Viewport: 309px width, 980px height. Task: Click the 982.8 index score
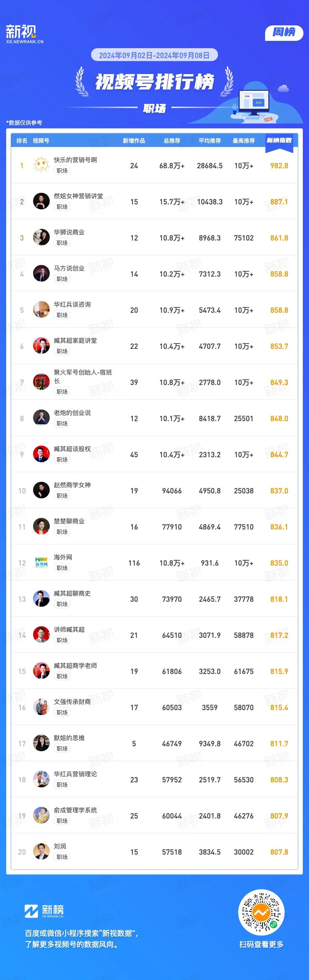pyautogui.click(x=279, y=165)
